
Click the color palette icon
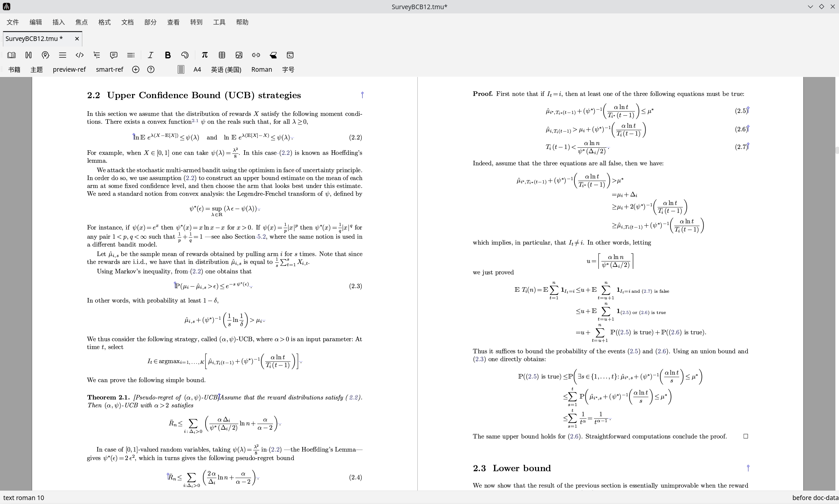pos(185,55)
